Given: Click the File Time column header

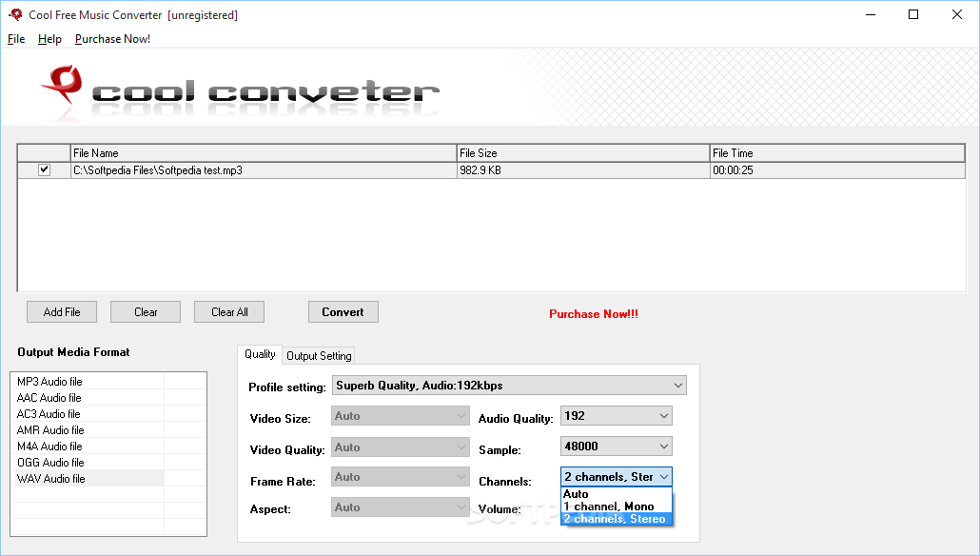Looking at the screenshot, I should 837,153.
